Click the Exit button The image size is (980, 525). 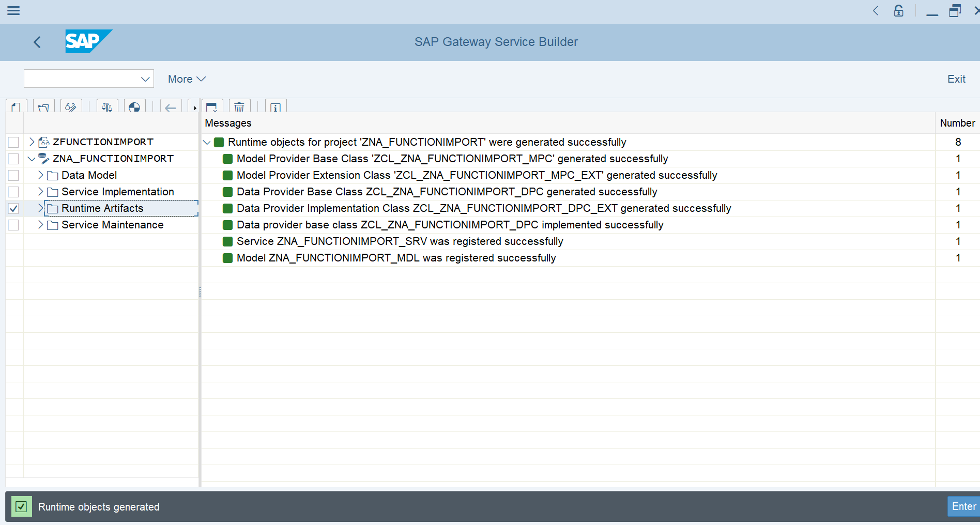pos(956,79)
